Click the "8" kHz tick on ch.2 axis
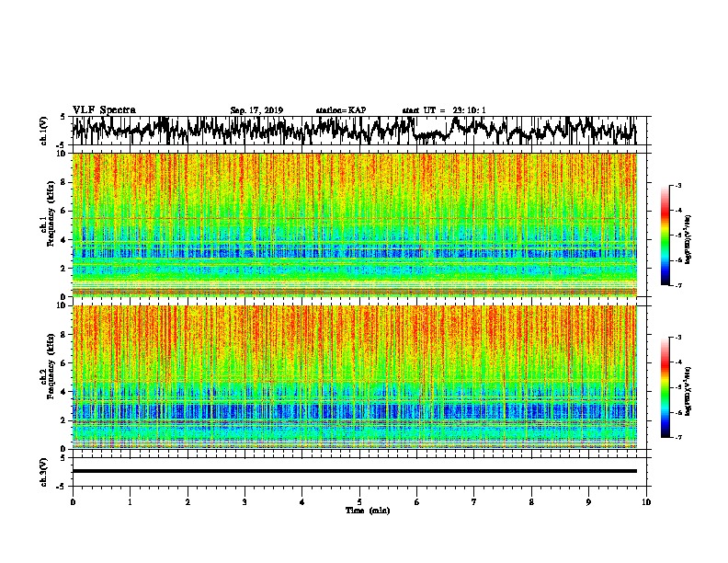The height and width of the screenshot is (563, 728). (x=64, y=335)
